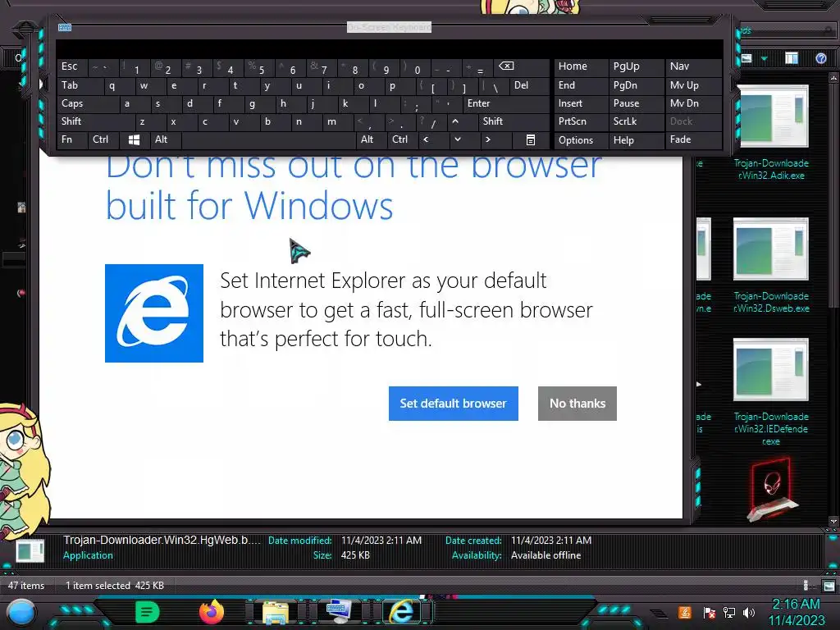The height and width of the screenshot is (630, 840).
Task: Click Set default browser button
Action: [453, 404]
